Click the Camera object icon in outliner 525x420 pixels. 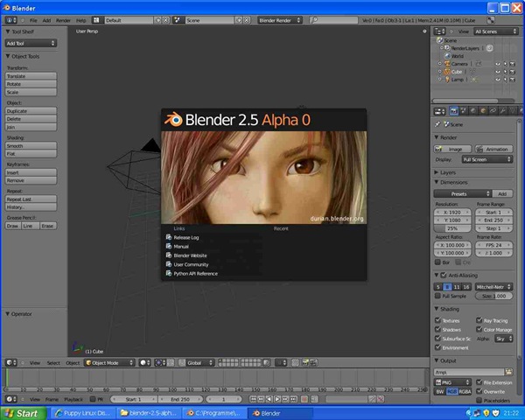[446, 64]
